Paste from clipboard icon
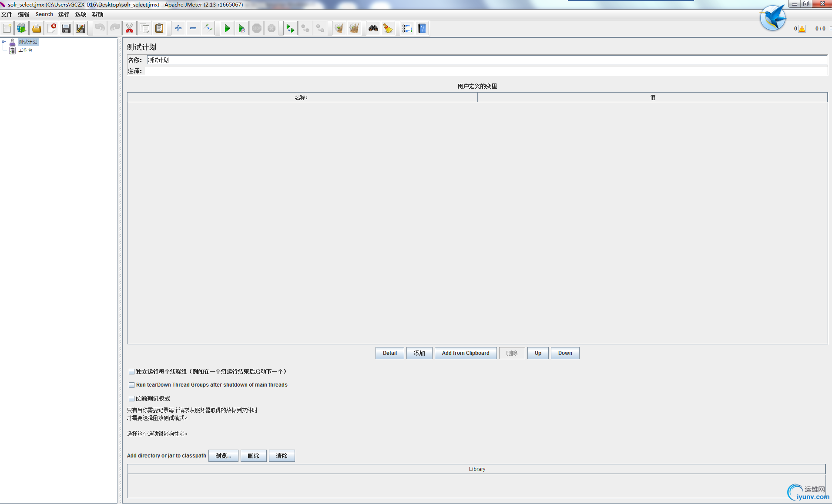Image resolution: width=832 pixels, height=504 pixels. [x=159, y=29]
